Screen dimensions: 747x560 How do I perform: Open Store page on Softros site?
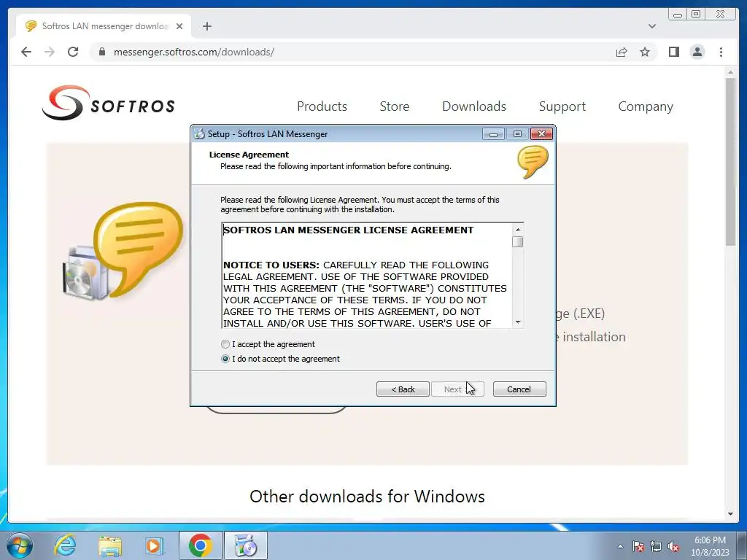395,106
